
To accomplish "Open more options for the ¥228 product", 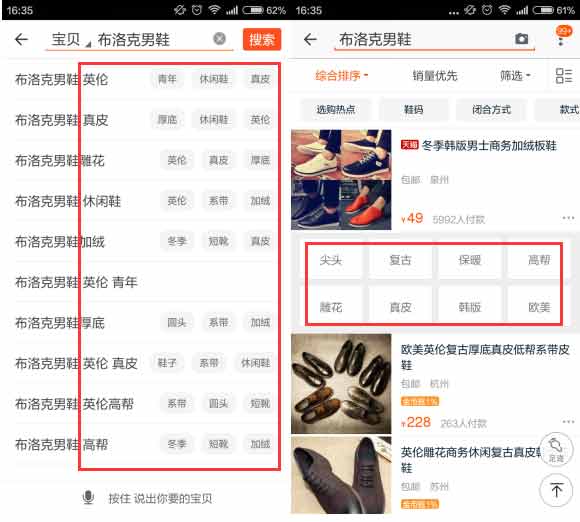I will [x=568, y=421].
